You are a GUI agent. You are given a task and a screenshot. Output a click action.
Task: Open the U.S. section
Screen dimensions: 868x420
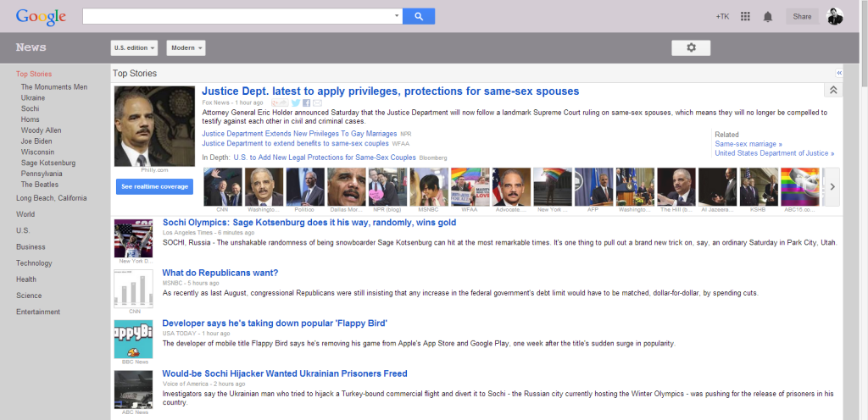23,230
